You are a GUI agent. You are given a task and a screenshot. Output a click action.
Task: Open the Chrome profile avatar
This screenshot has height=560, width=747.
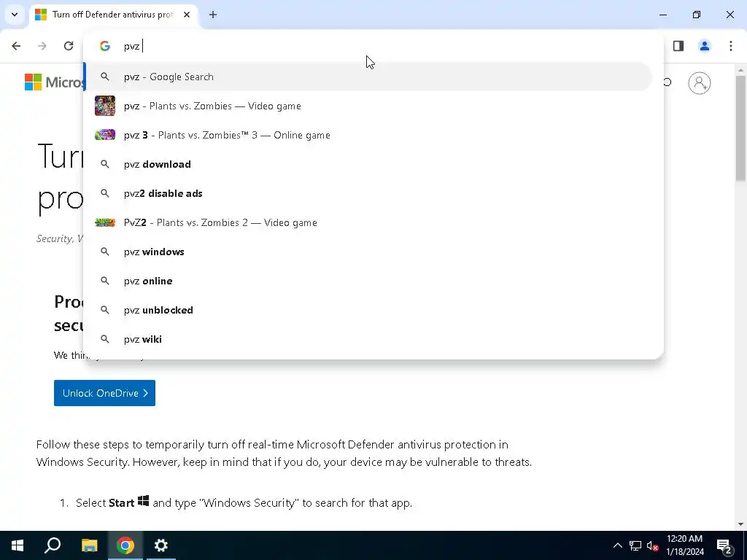click(705, 46)
